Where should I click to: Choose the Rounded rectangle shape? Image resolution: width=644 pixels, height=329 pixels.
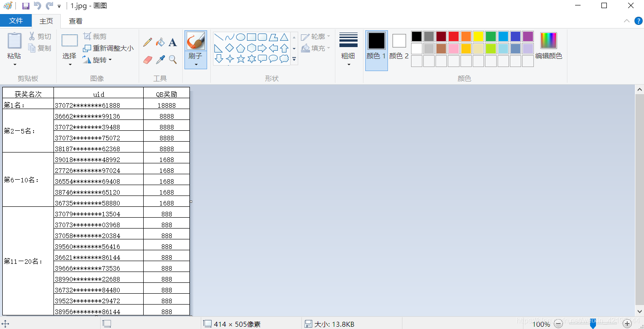point(262,37)
